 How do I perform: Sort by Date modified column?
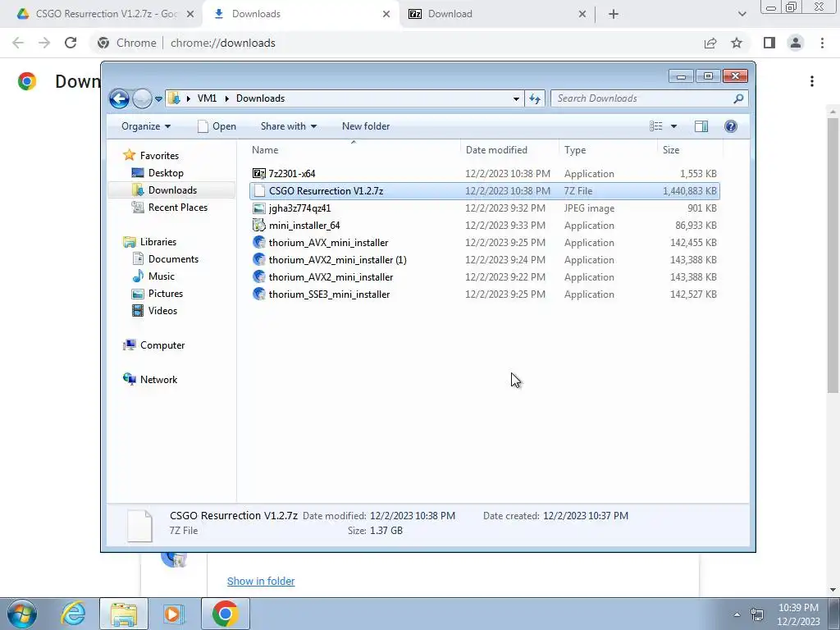tap(509, 150)
